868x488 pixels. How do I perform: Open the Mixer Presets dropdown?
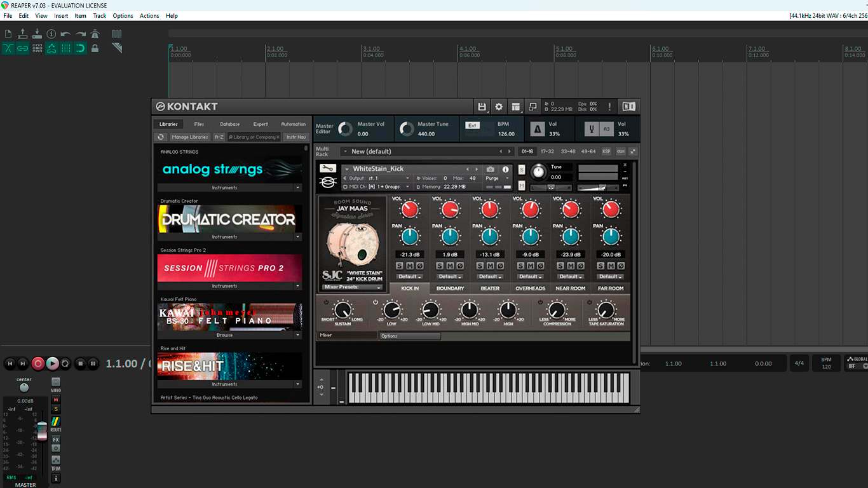(x=353, y=287)
